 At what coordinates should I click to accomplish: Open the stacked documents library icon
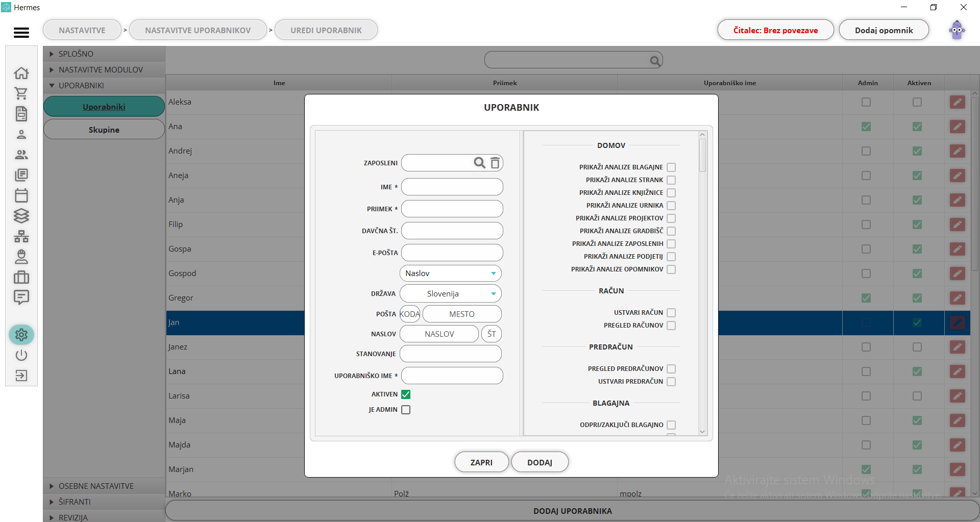click(x=21, y=175)
